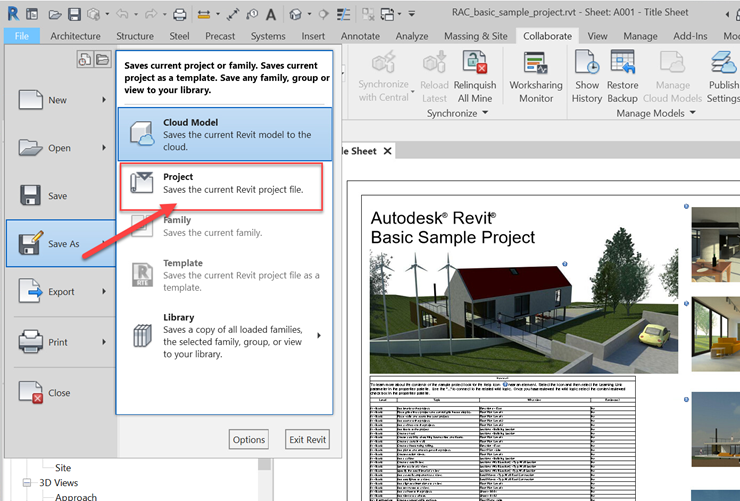This screenshot has width=740, height=501.
Task: Switch to the View ribbon tab
Action: (597, 36)
